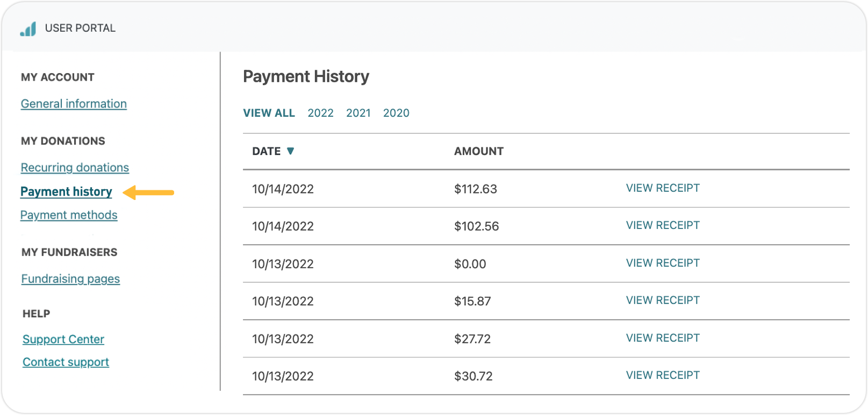Open the Payment history sidebar link
The width and height of the screenshot is (868, 415).
[x=66, y=192]
